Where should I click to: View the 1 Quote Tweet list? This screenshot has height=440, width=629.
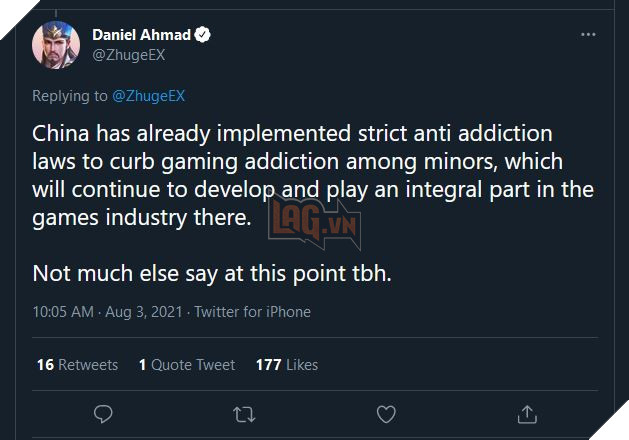pos(187,364)
